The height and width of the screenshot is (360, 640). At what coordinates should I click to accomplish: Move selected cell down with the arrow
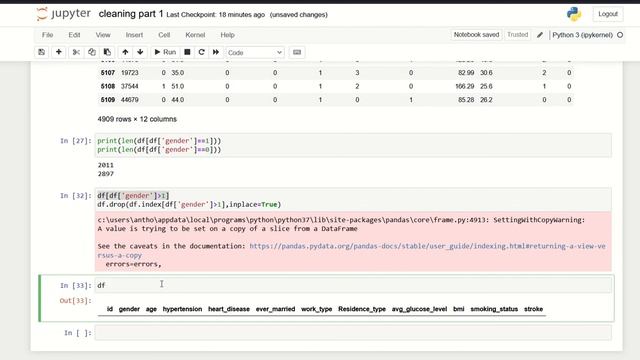tap(140, 52)
